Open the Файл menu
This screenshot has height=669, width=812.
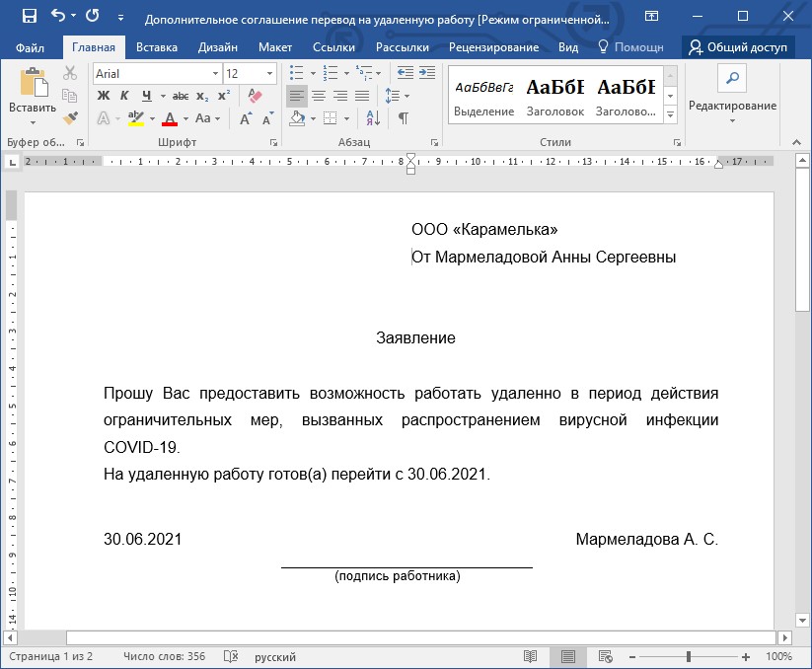(x=30, y=47)
